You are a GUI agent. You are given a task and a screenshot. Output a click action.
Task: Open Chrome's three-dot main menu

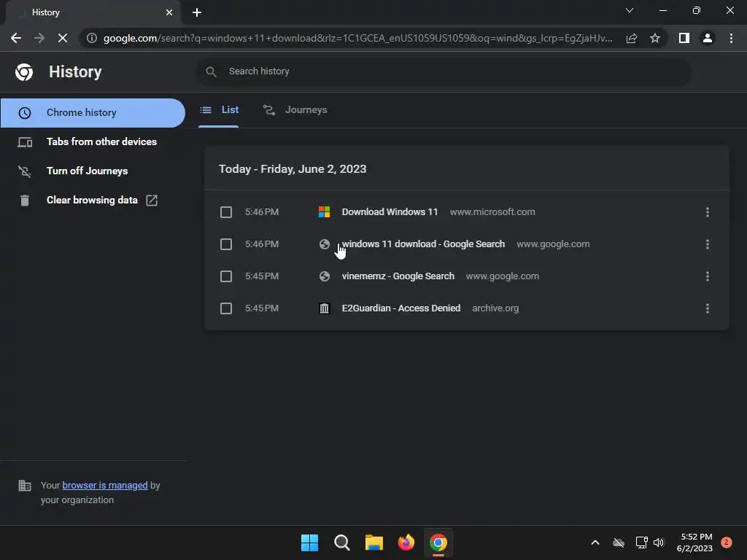pos(731,38)
